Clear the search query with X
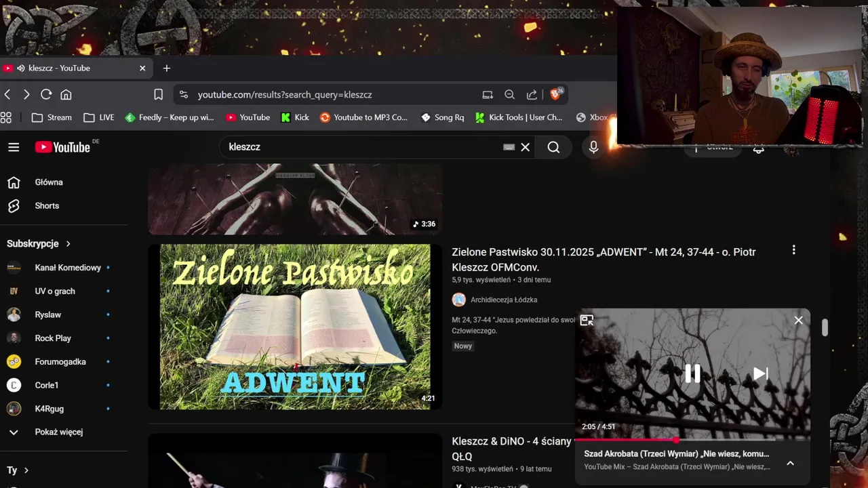868x488 pixels. point(525,147)
